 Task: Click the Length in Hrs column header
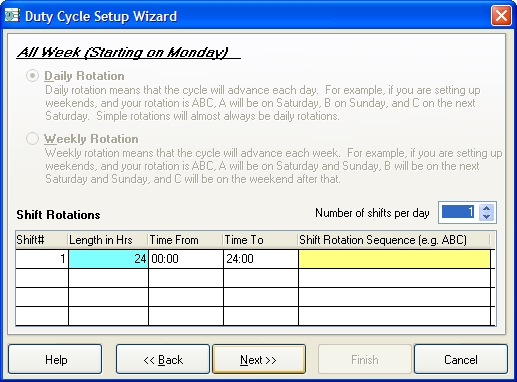[x=108, y=240]
